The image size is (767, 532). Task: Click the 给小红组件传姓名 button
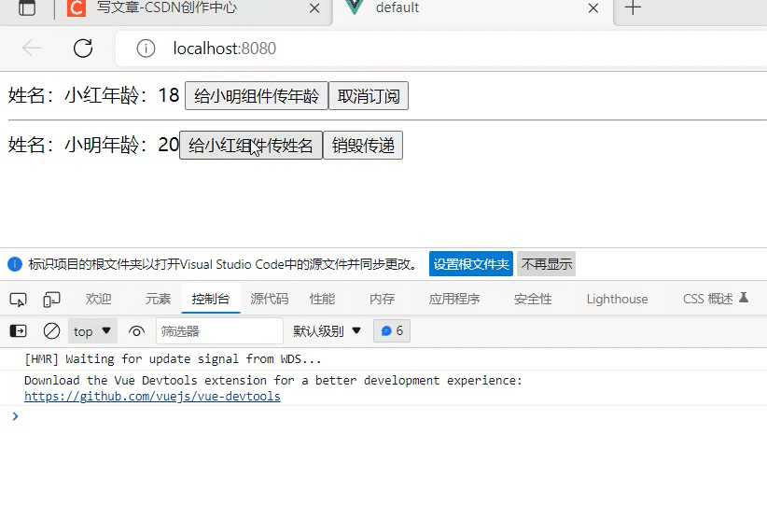251,146
